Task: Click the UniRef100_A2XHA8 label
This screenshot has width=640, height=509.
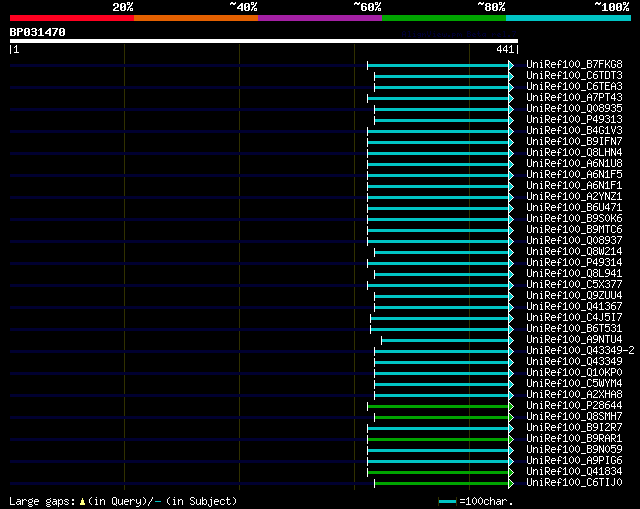Action: coord(574,395)
